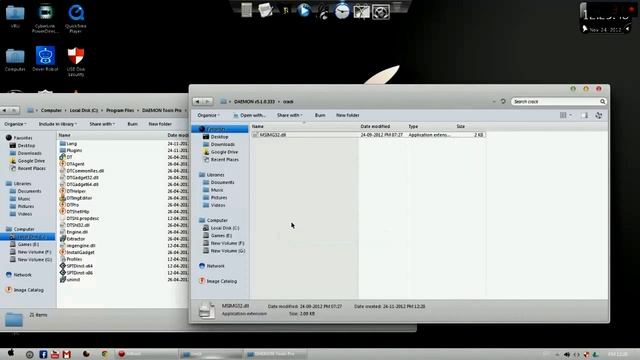Click the clock icon in the top dock
Screen dimensions: 640x360
pos(342,11)
